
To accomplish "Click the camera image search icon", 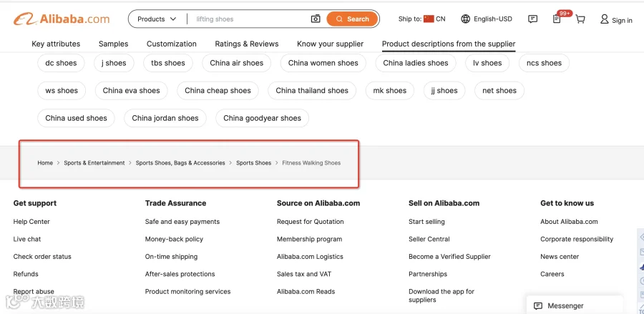I will [x=316, y=19].
